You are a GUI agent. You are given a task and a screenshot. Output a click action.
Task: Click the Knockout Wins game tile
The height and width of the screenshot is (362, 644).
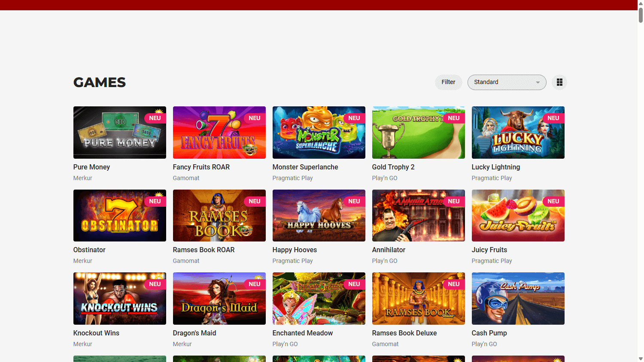point(119,298)
